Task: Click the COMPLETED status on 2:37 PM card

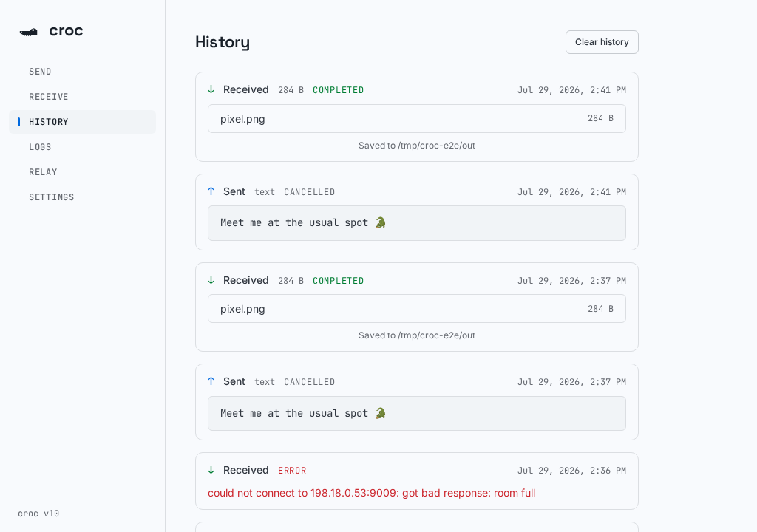Action: [338, 281]
